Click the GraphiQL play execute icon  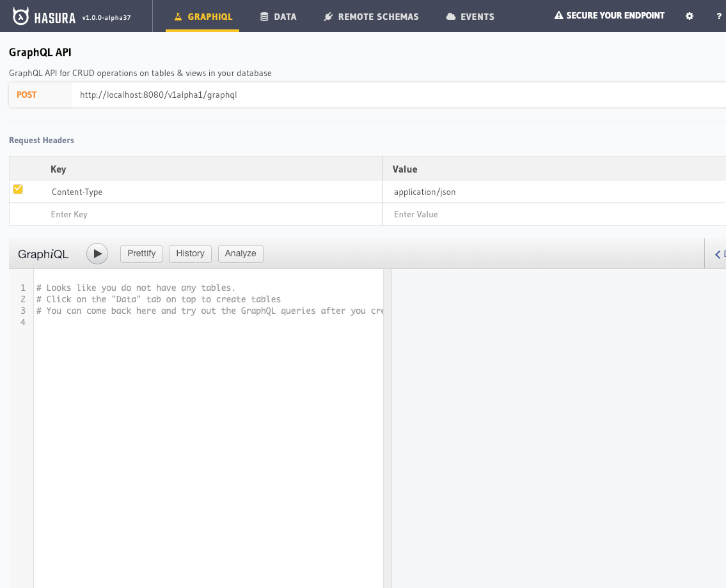[97, 254]
